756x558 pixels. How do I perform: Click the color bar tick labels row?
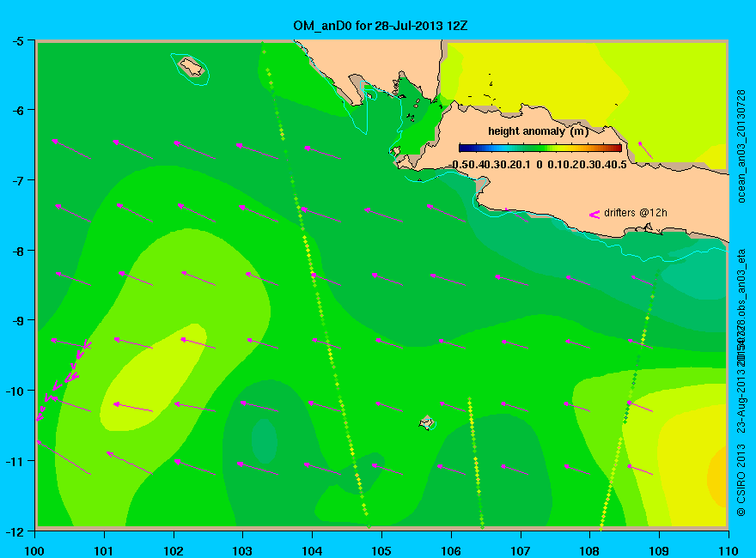point(538,165)
